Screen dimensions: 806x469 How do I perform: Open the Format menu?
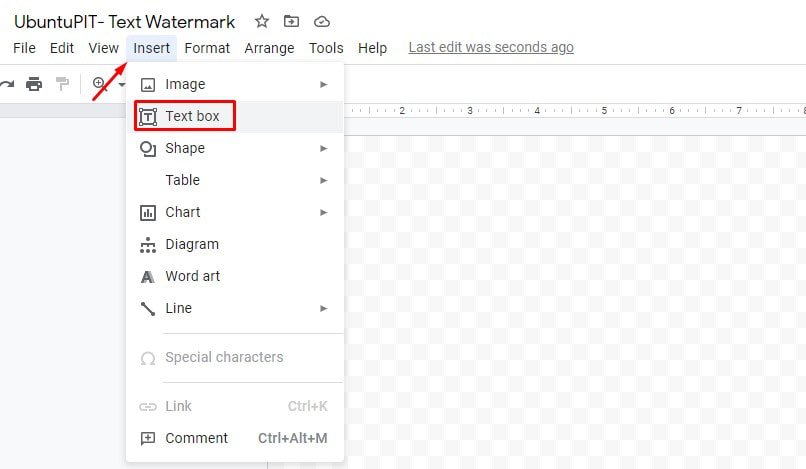(207, 48)
